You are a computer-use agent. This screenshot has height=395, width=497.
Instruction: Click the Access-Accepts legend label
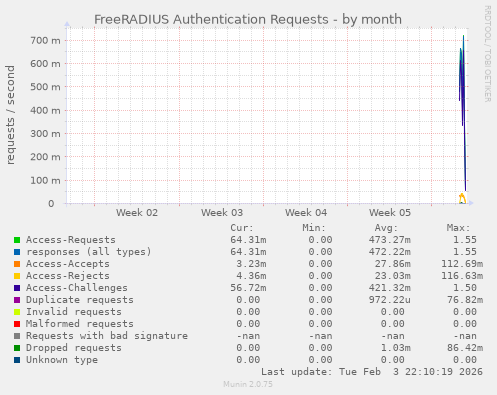[x=68, y=264]
